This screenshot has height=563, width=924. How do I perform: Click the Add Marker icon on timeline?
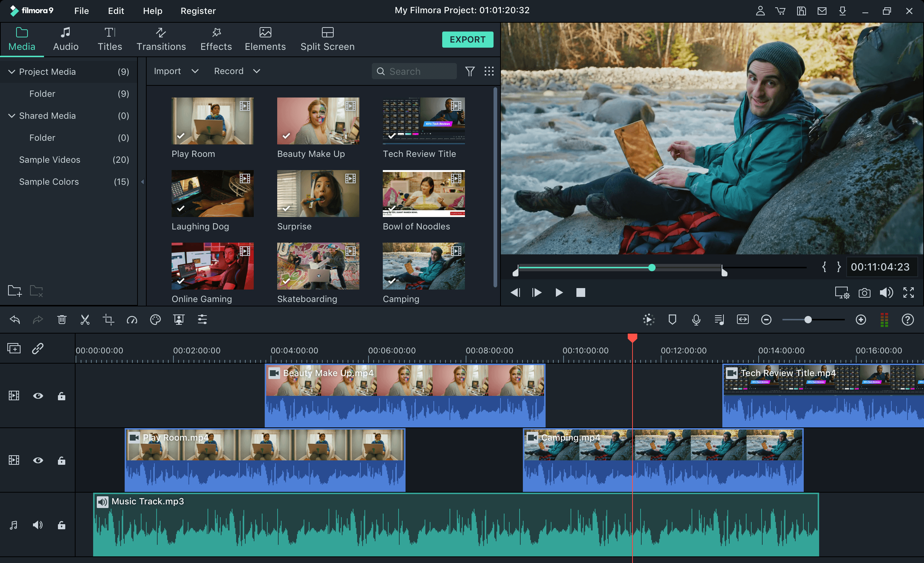tap(672, 320)
